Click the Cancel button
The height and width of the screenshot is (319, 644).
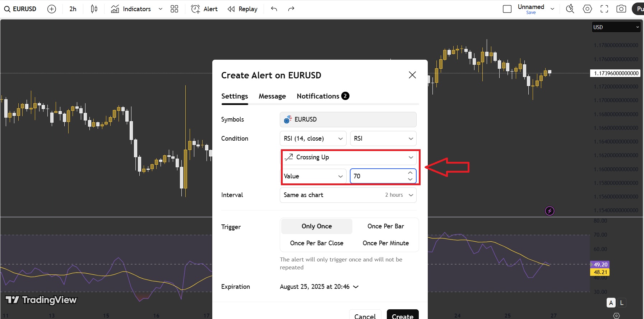point(365,315)
